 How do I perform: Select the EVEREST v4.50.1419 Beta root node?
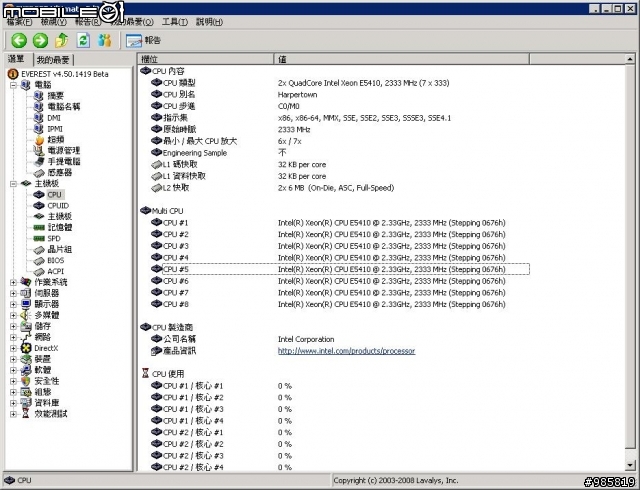click(x=58, y=74)
